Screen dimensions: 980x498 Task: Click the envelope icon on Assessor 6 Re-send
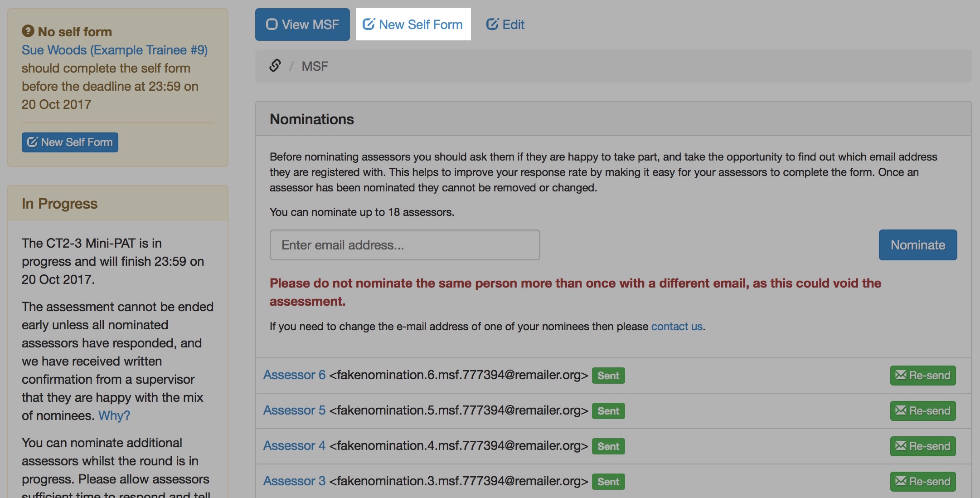point(901,375)
